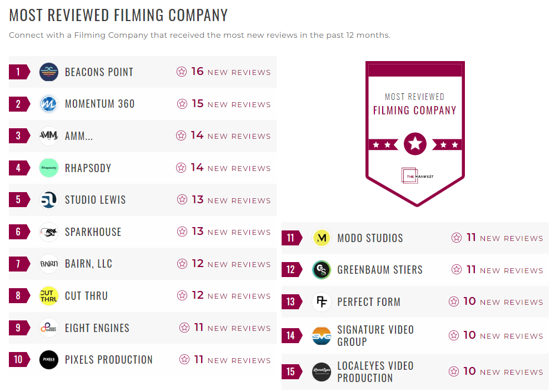Open the Sparkhouse company link
The image size is (551, 392).
(93, 232)
